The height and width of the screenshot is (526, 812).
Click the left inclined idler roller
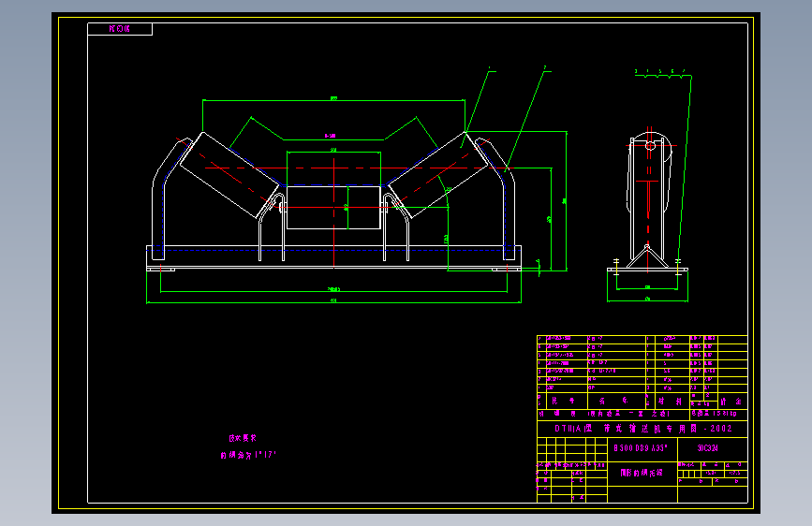coord(229,175)
